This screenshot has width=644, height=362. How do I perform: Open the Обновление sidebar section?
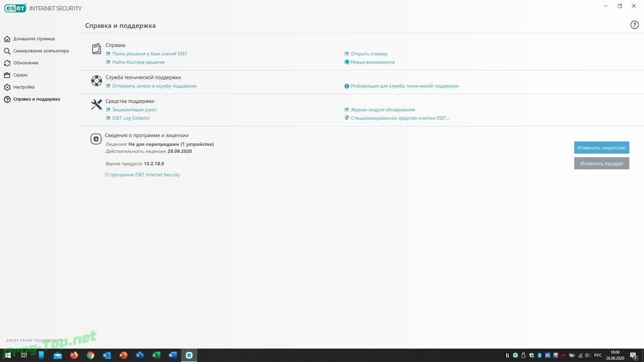[26, 63]
